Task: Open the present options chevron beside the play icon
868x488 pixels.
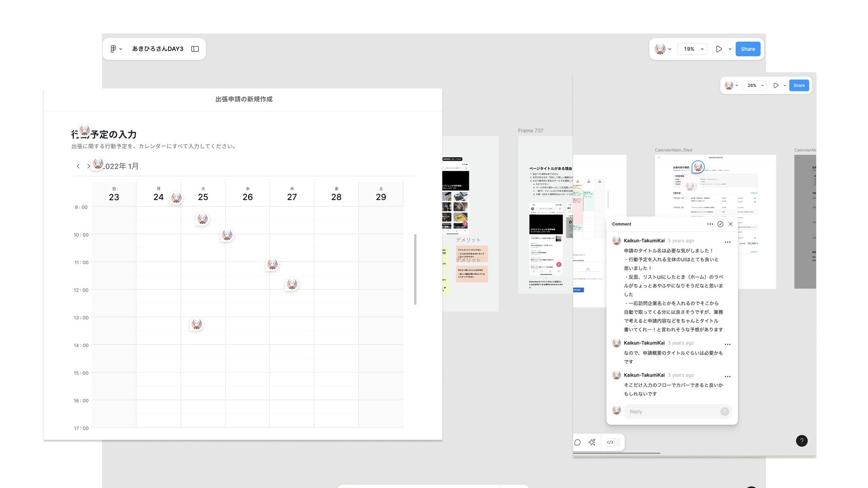Action: pyautogui.click(x=730, y=49)
